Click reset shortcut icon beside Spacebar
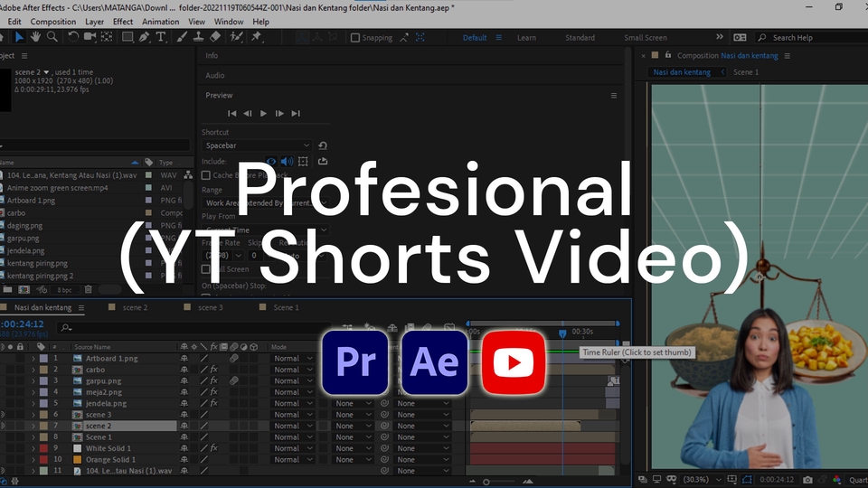 pos(323,145)
